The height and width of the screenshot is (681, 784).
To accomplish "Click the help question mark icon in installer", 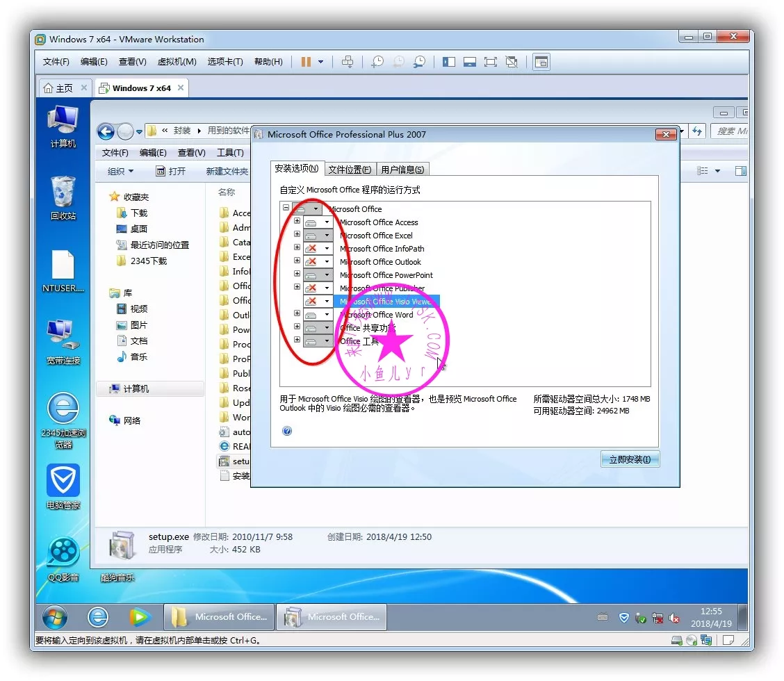I will point(287,431).
